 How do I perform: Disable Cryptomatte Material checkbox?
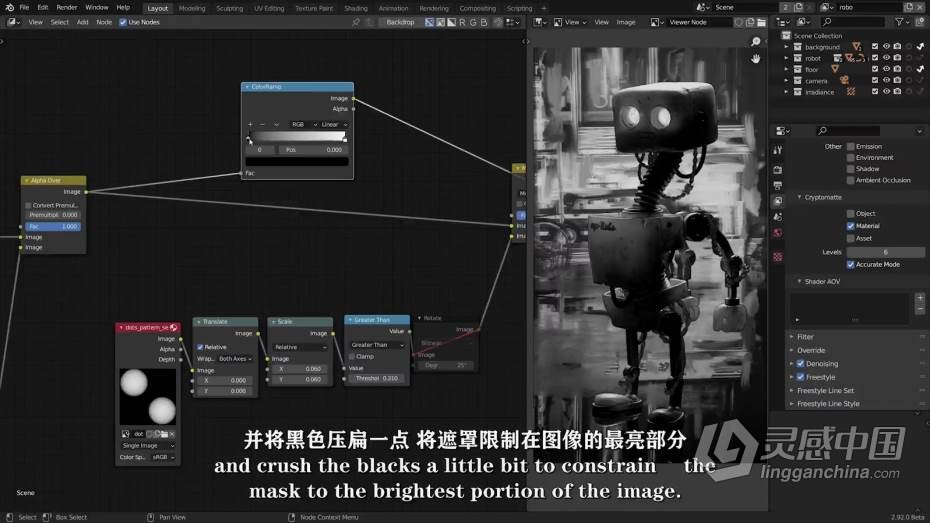(x=851, y=226)
